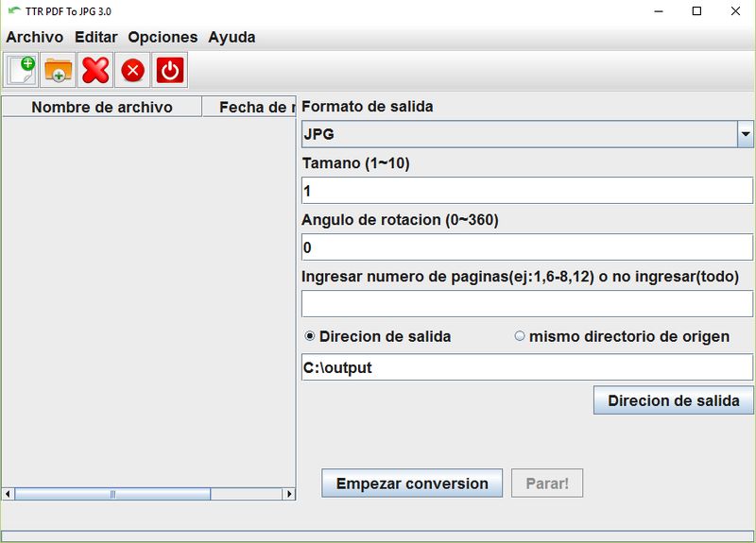Click the TTR PDF To JPG title icon
756x543 pixels.
14,10
